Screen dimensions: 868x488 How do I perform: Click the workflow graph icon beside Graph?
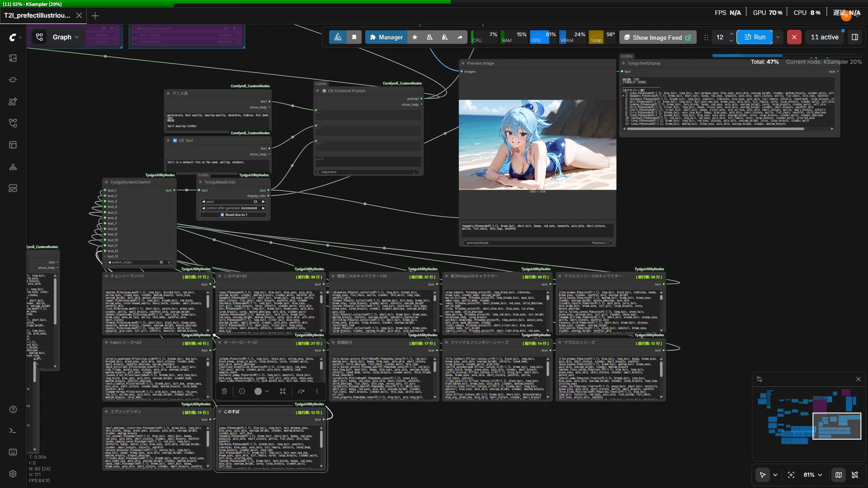point(40,37)
